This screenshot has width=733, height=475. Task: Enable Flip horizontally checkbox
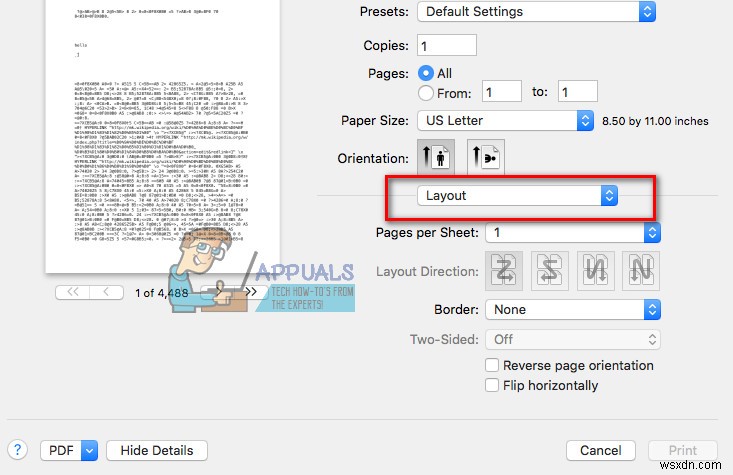492,385
